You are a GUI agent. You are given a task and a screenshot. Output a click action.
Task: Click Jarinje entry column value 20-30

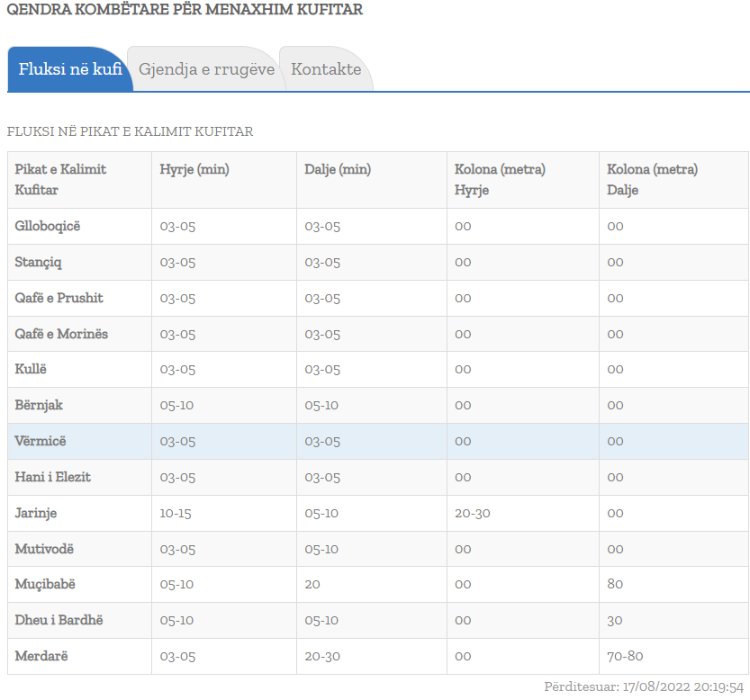point(472,513)
